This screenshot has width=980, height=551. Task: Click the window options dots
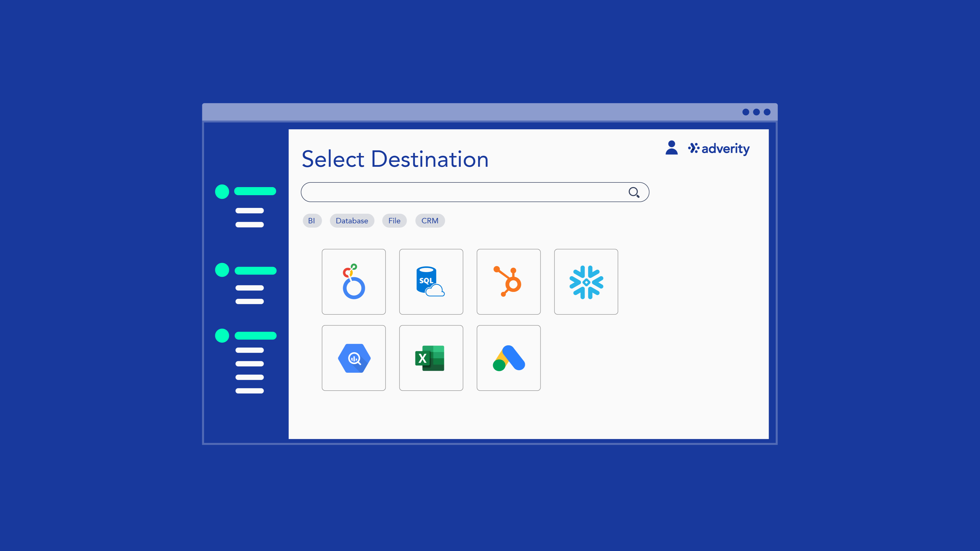756,112
